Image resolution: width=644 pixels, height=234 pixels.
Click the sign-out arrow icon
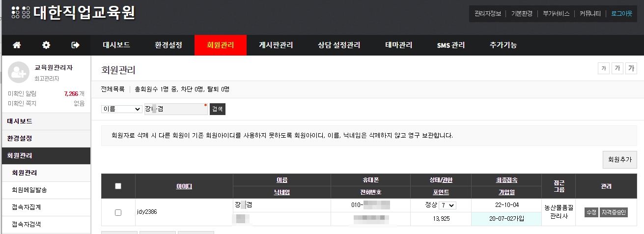click(76, 45)
